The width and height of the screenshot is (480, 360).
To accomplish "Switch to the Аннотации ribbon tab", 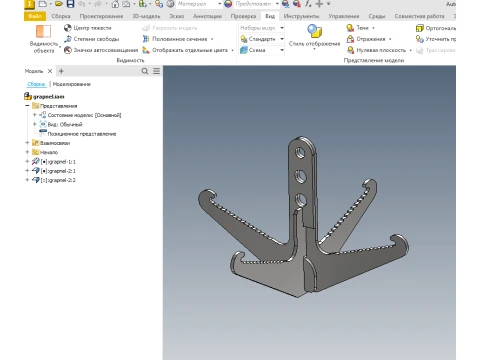I will coord(207,16).
